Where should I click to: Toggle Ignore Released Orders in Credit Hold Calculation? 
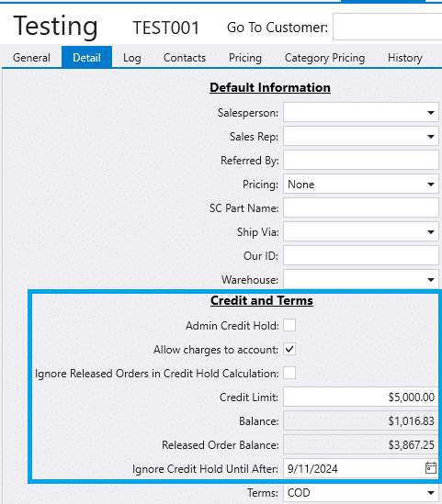[289, 373]
